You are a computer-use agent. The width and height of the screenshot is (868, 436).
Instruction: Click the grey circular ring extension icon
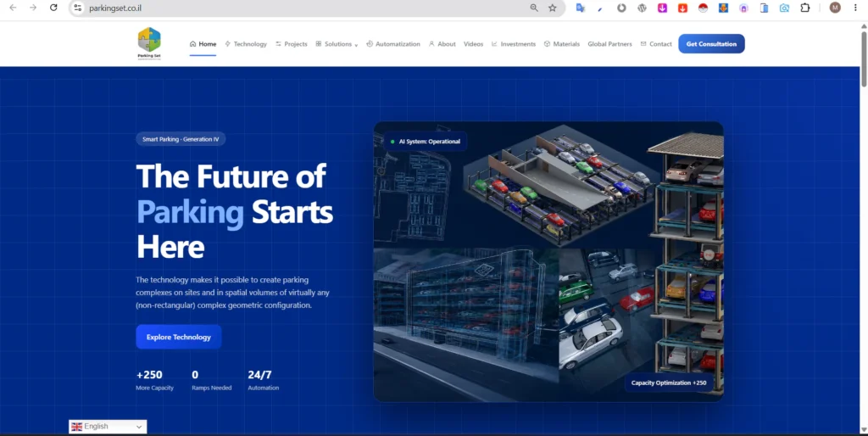point(621,8)
